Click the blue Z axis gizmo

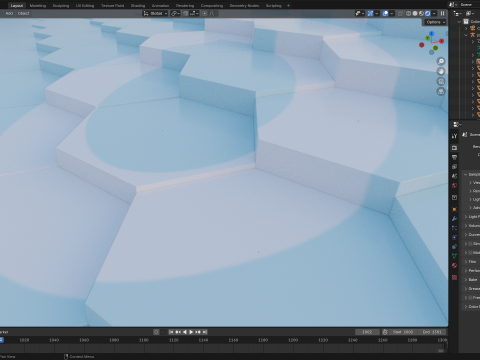[x=432, y=34]
